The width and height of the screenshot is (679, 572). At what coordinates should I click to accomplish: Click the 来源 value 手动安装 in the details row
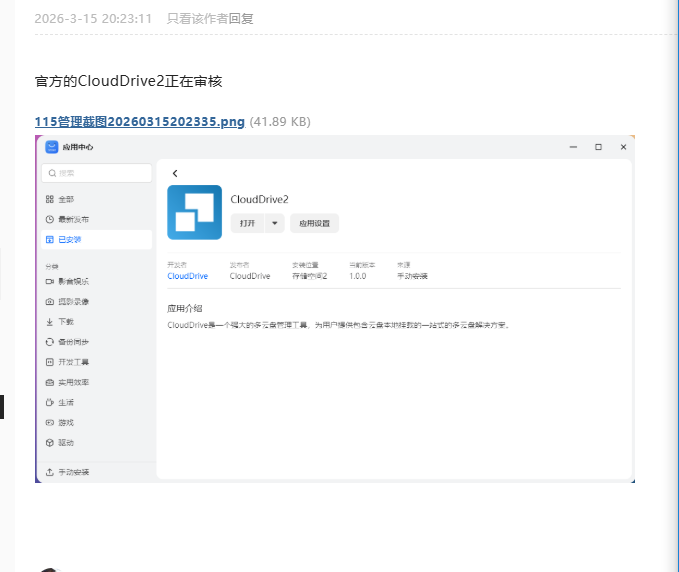[x=412, y=276]
